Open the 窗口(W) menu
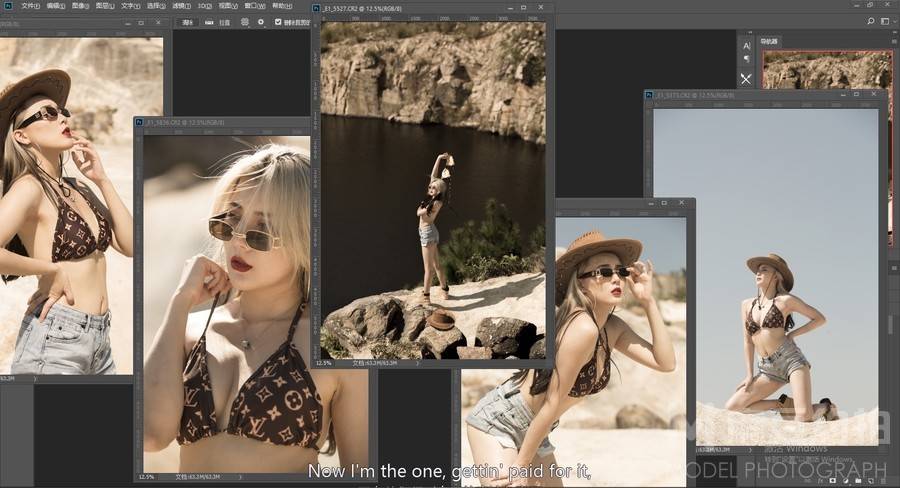 click(254, 6)
